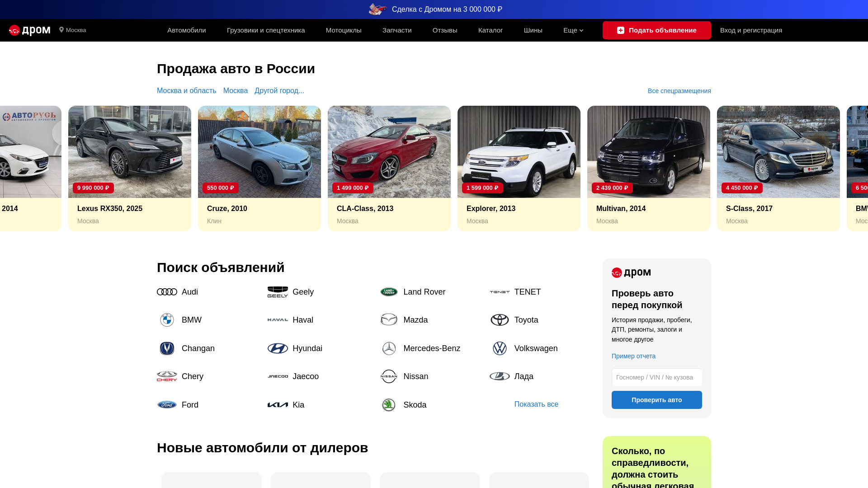The height and width of the screenshot is (488, 868).
Task: Open the white Explorer 2013 photo
Action: pos(519,152)
